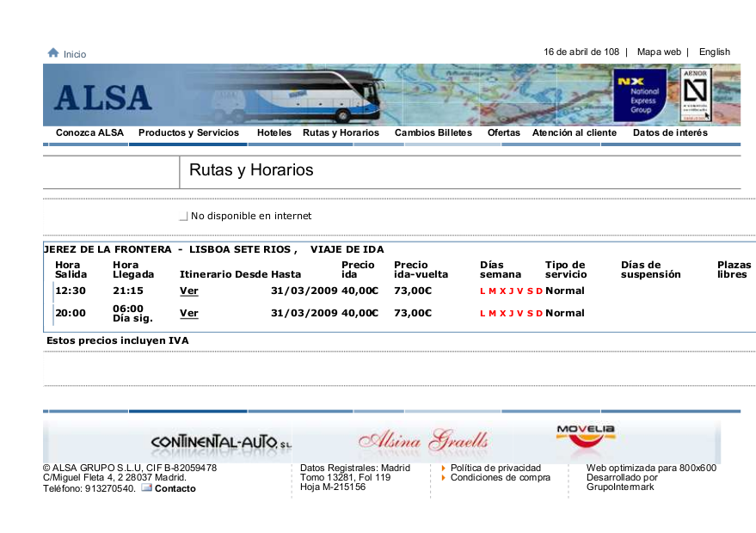This screenshot has height=533, width=756.
Task: Click 'GrupoIntermark' developer credit
Action: click(x=620, y=487)
